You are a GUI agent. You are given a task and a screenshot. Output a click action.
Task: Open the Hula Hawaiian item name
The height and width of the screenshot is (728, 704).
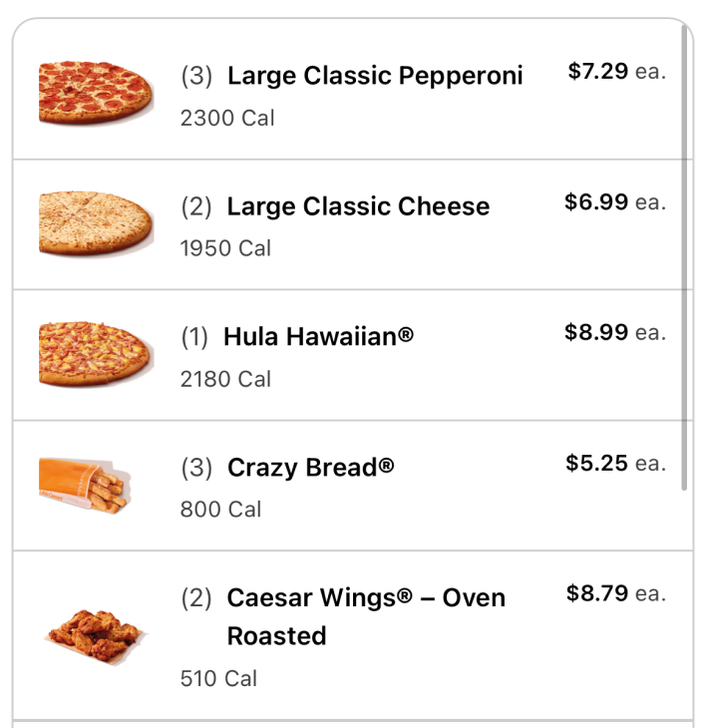click(318, 337)
